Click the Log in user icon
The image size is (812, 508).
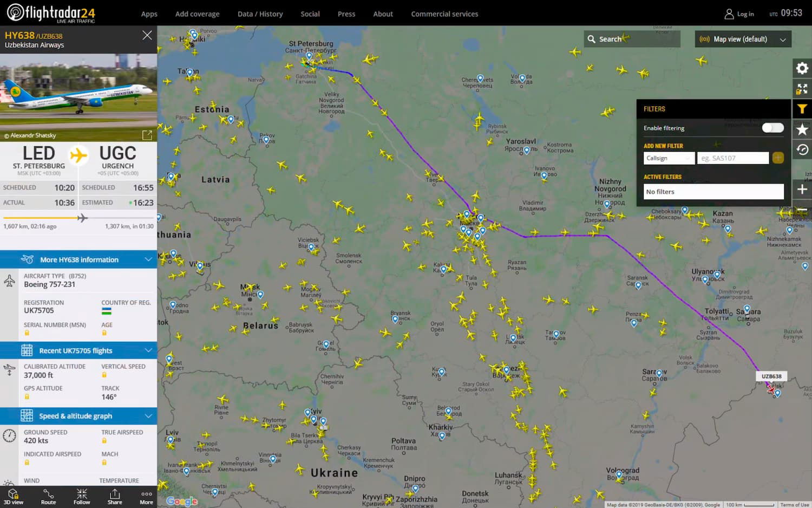tap(729, 14)
